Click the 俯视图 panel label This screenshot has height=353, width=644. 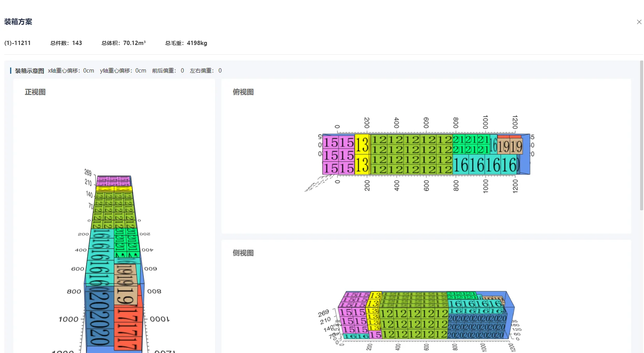tap(243, 92)
